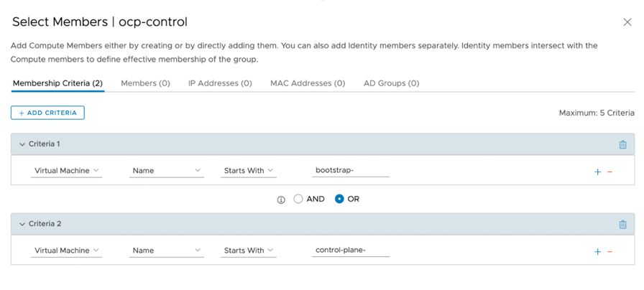The height and width of the screenshot is (290, 644).
Task: Close the Select Members dialog
Action: coord(627,22)
